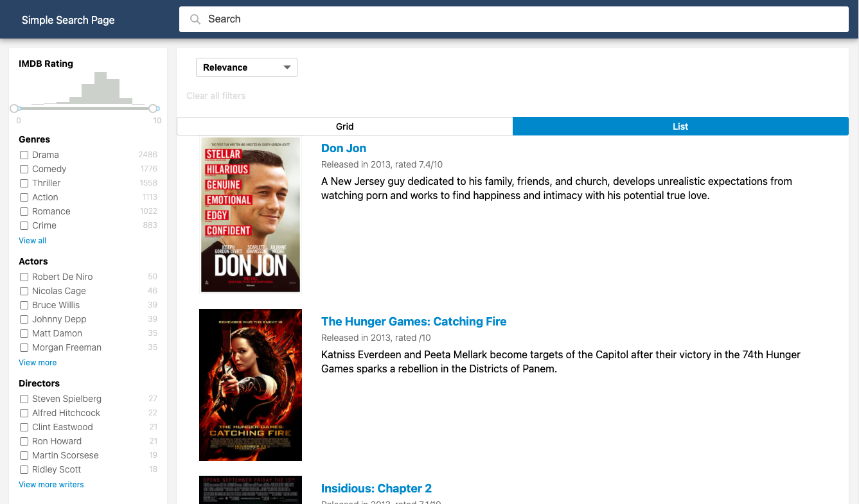The width and height of the screenshot is (859, 504).
Task: Tick the Alfred Hitchcock checkbox
Action: (x=24, y=413)
